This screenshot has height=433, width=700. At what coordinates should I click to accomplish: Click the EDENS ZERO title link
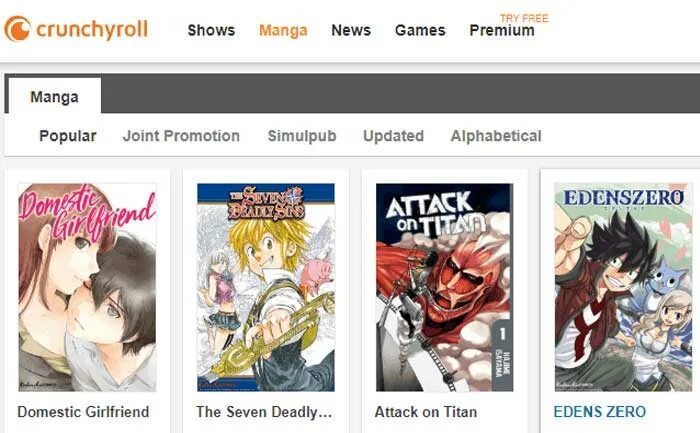pyautogui.click(x=600, y=412)
